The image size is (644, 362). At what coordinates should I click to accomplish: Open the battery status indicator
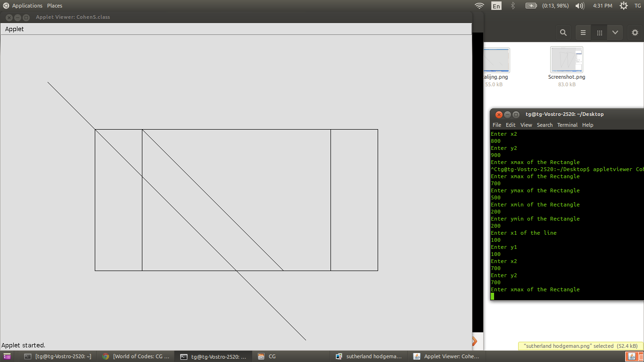[547, 6]
